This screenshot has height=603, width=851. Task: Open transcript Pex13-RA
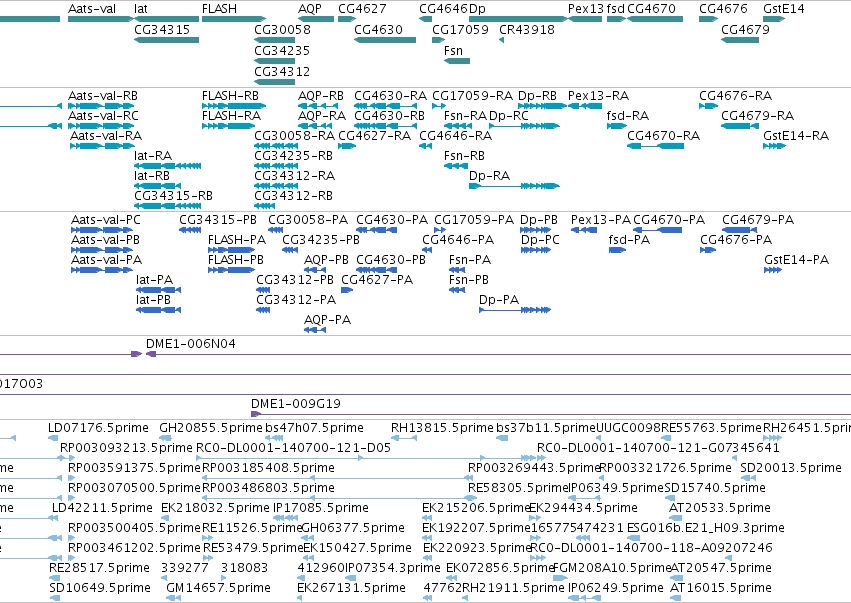tap(598, 96)
